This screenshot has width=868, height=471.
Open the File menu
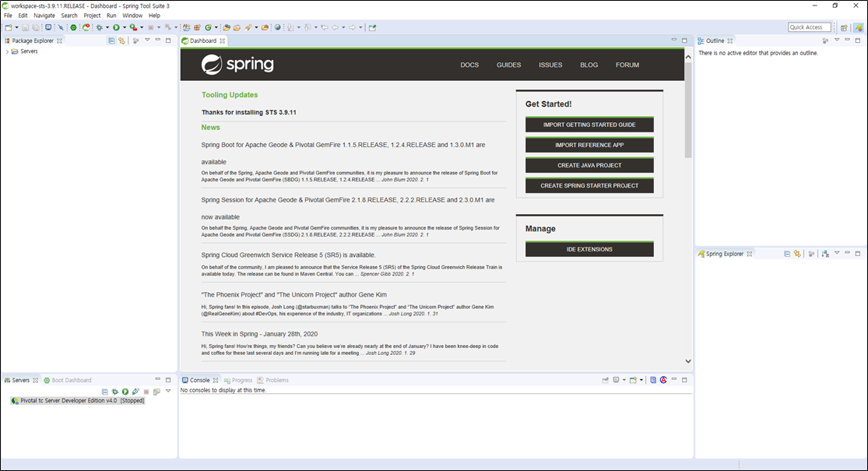click(x=8, y=16)
